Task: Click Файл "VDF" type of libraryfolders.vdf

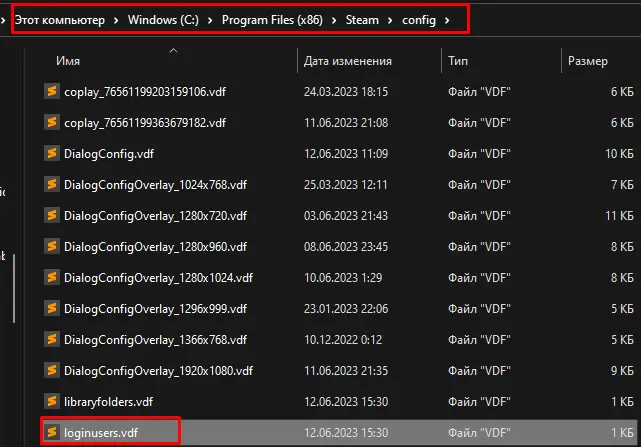Action: pos(479,402)
